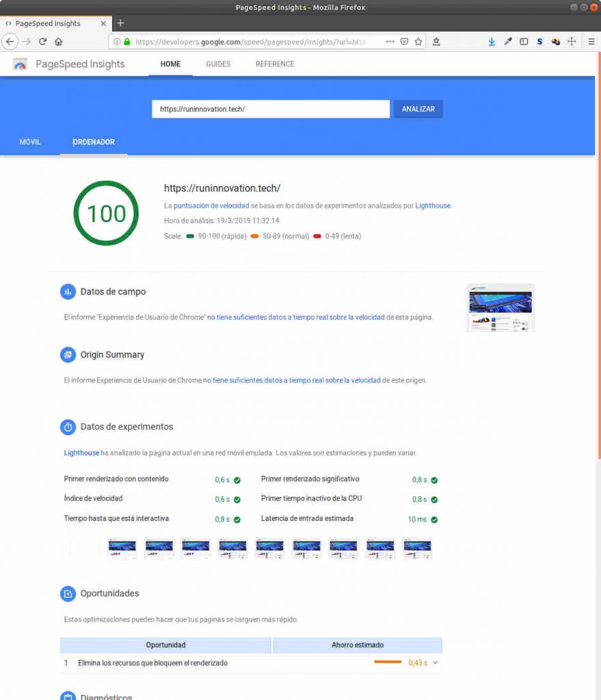
Task: Click the Datos de campo section icon
Action: pyautogui.click(x=68, y=291)
